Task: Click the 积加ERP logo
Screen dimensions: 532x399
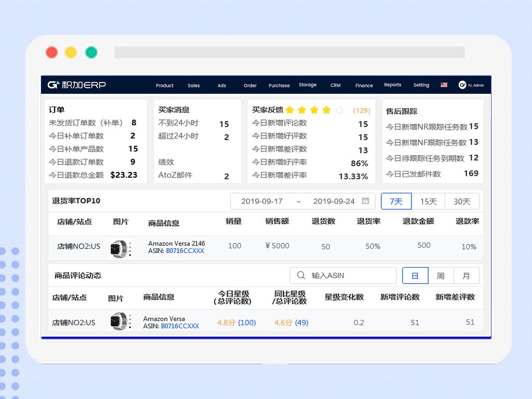Action: (76, 85)
